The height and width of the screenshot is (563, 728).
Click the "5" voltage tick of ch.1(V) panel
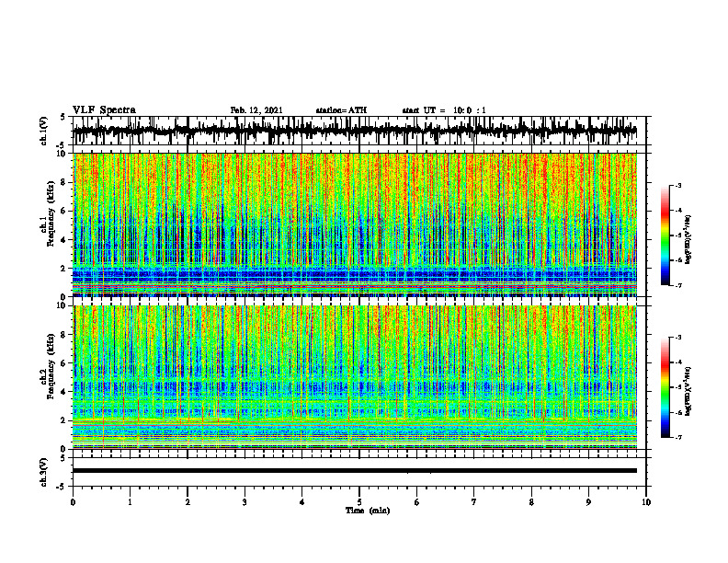tap(63, 118)
